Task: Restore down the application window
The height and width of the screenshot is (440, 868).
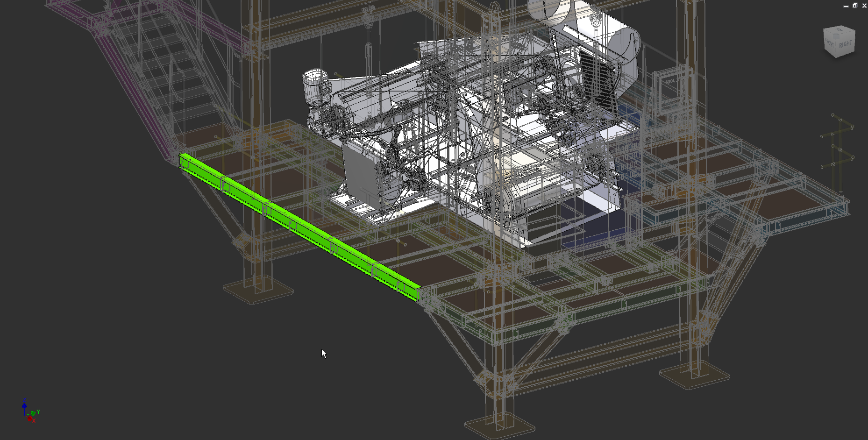Action: coord(856,6)
